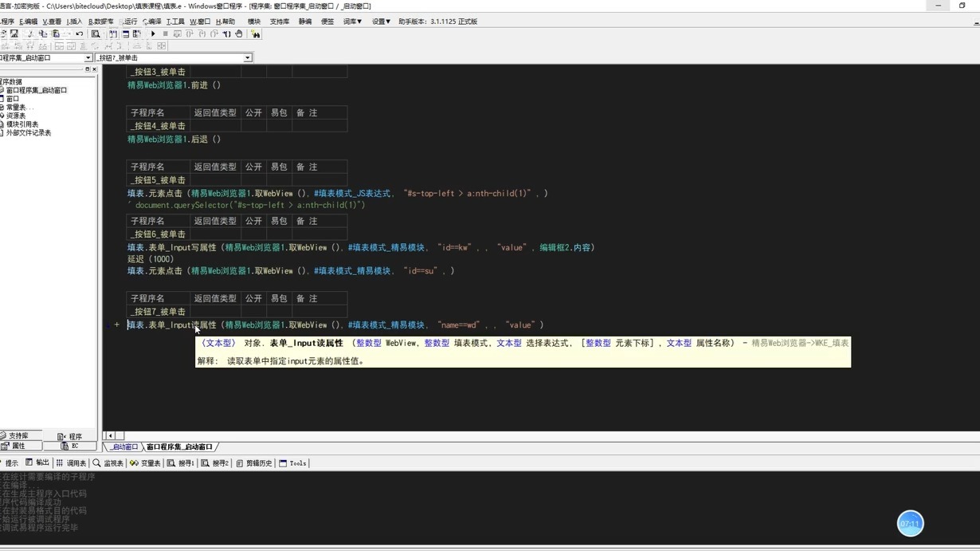Viewport: 980px width, 551px height.
Task: Switch to the 窗口程序集_启动窗口 editor tab
Action: (179, 447)
